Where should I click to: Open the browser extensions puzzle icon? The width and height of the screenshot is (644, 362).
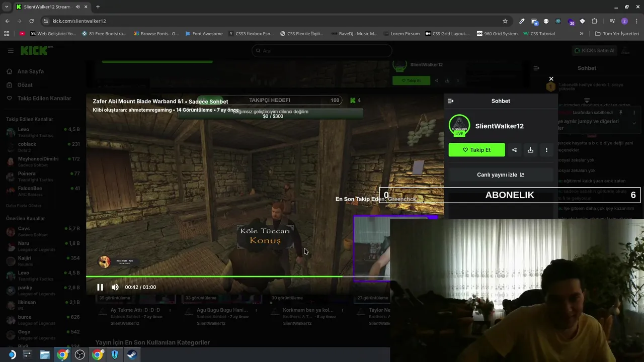pos(594,21)
